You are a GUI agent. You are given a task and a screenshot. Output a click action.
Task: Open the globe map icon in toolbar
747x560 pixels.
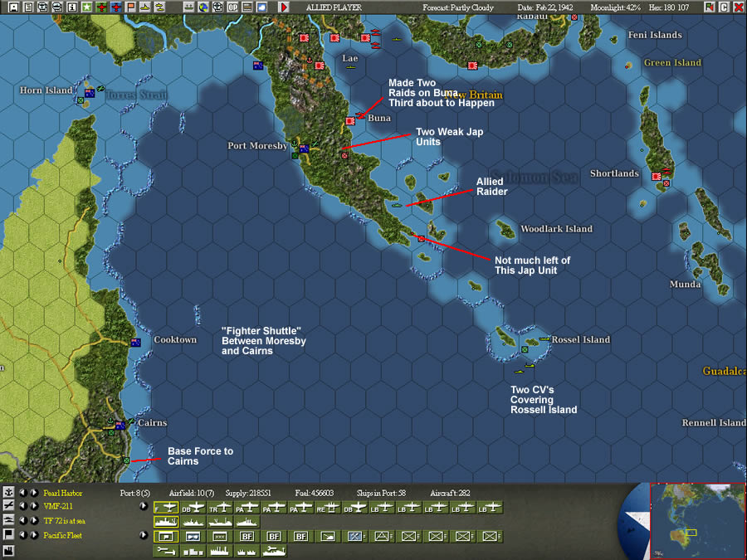coord(203,7)
